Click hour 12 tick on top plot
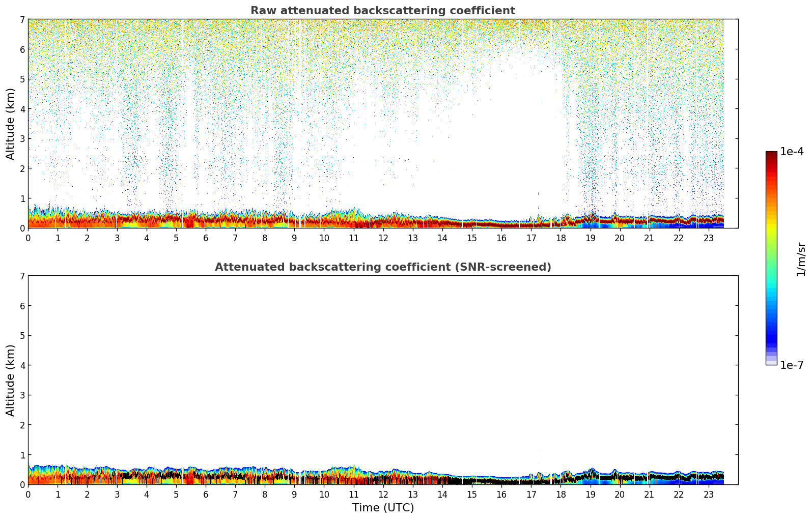 pyautogui.click(x=383, y=238)
